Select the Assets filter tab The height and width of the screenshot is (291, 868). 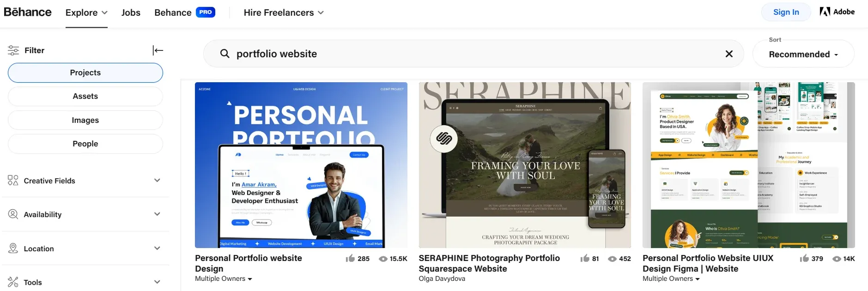click(x=85, y=96)
